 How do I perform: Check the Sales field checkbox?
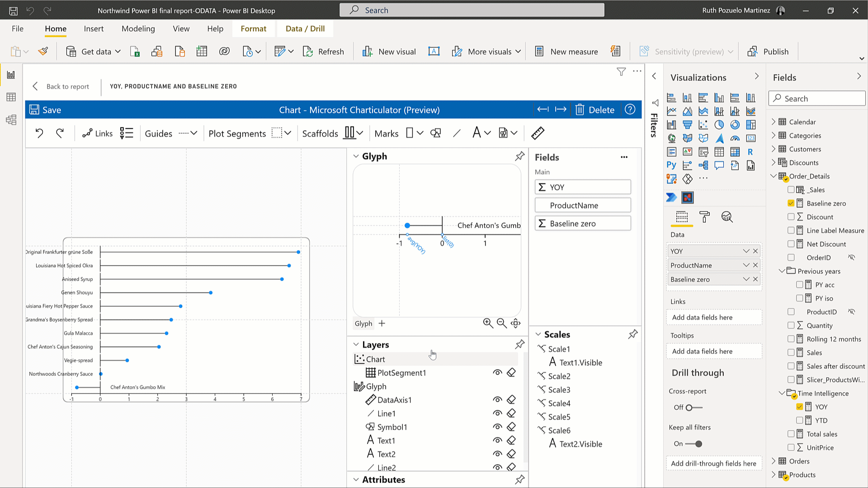pyautogui.click(x=791, y=352)
